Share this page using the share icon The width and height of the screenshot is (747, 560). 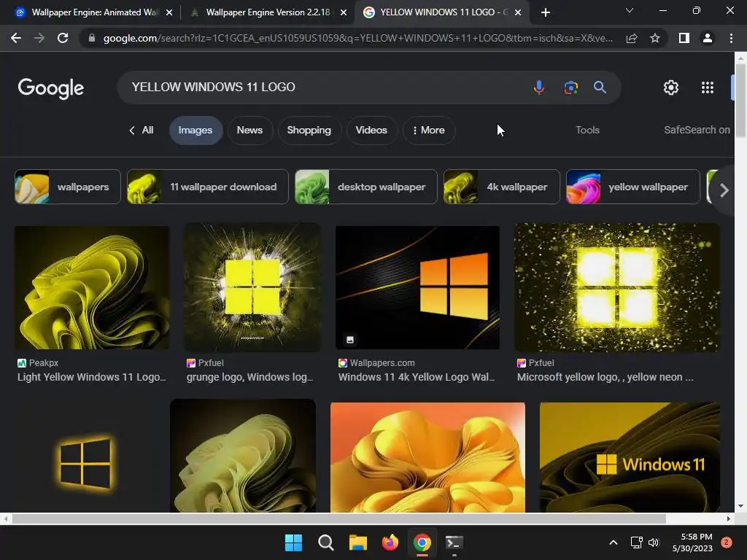coord(632,38)
